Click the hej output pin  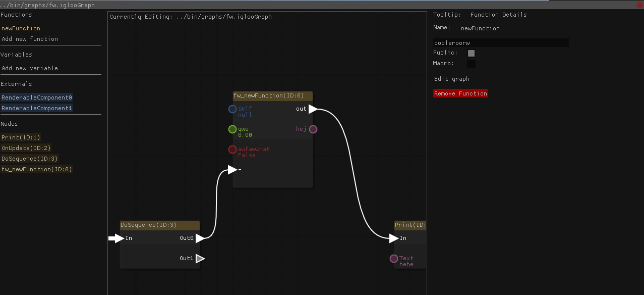coord(313,129)
